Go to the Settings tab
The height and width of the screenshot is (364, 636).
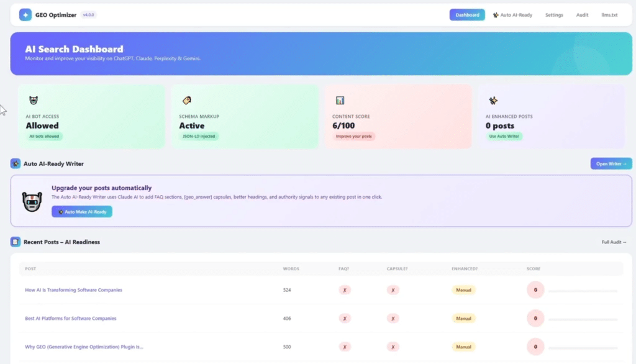click(x=555, y=15)
